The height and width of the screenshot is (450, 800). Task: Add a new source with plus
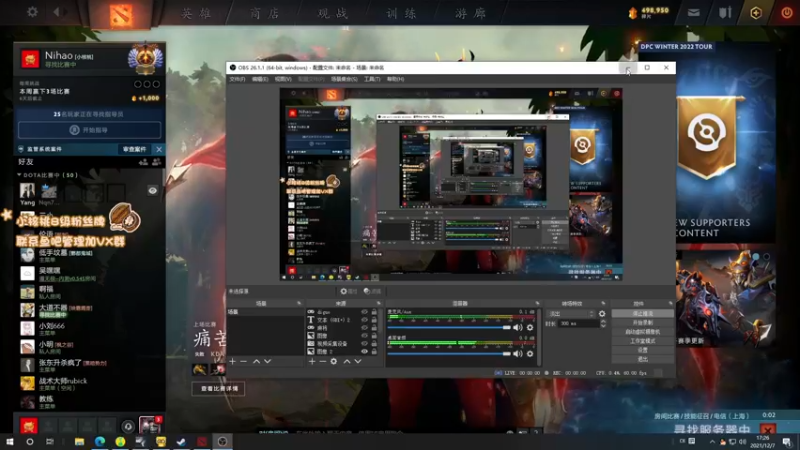pyautogui.click(x=312, y=361)
